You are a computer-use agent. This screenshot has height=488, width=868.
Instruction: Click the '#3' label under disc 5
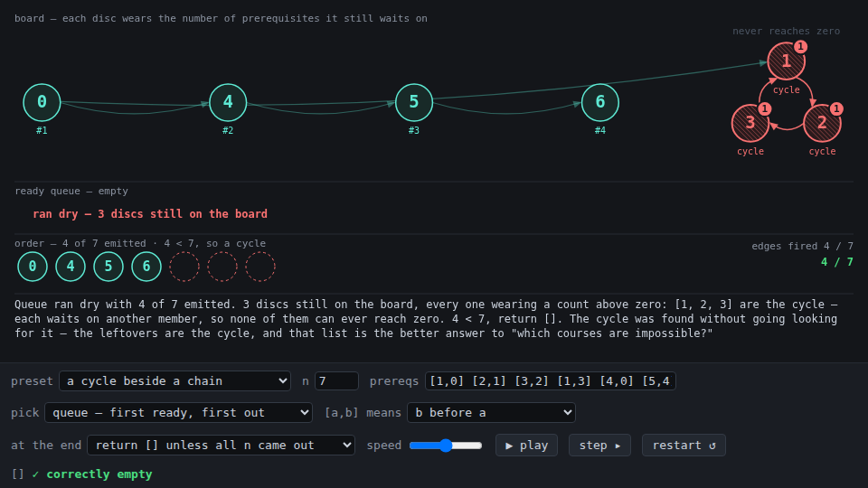point(413,130)
